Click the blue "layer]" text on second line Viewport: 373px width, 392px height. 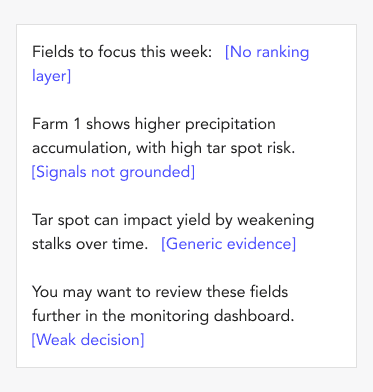coord(51,76)
